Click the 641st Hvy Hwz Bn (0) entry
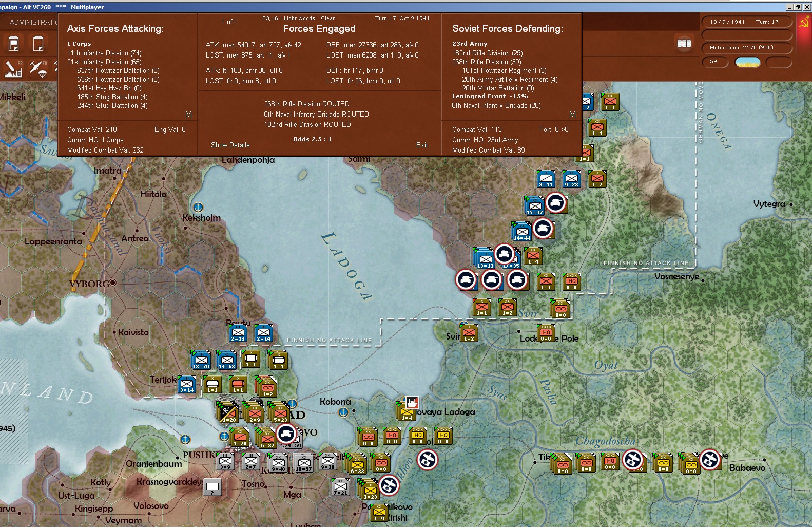Image resolution: width=812 pixels, height=527 pixels. tap(109, 88)
